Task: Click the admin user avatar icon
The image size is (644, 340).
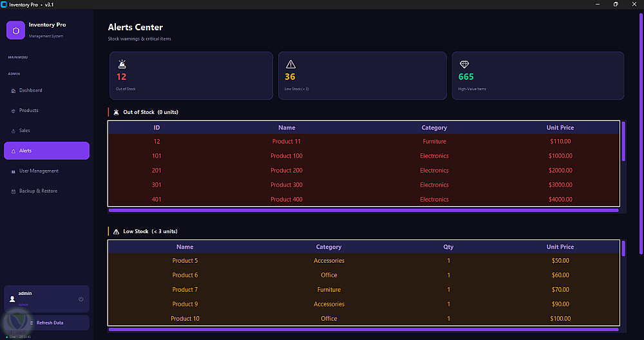Action: point(12,299)
